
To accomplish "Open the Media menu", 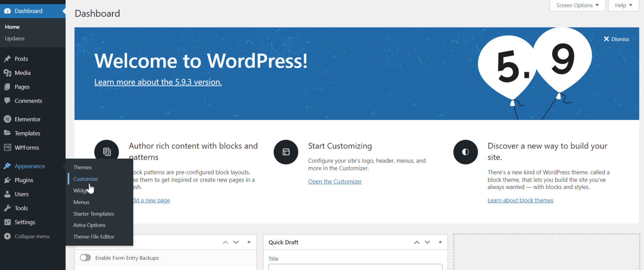I will (23, 73).
